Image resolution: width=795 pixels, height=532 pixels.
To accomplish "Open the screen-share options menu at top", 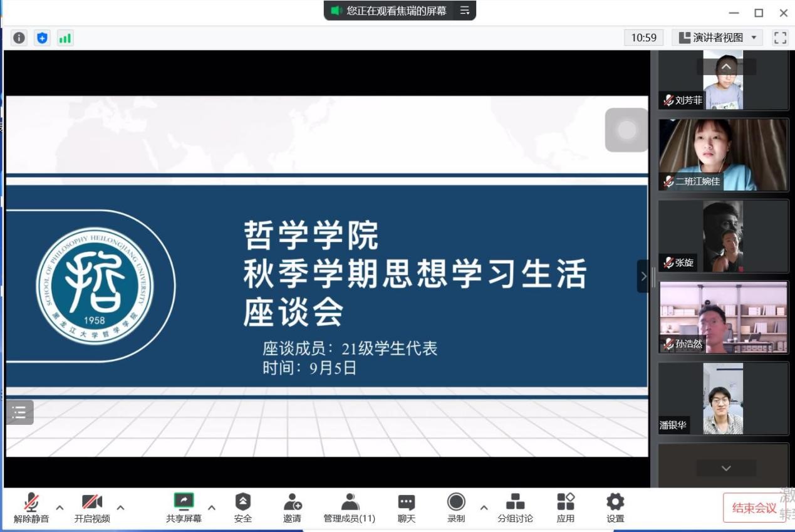I will click(x=464, y=11).
